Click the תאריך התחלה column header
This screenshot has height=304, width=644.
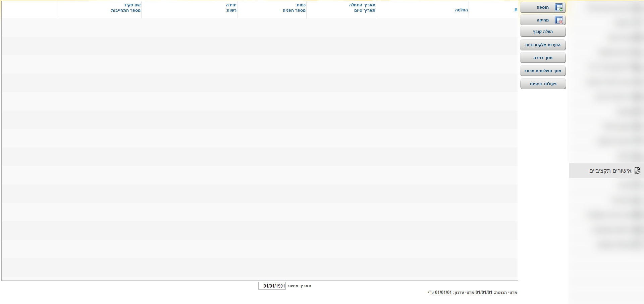pos(362,5)
